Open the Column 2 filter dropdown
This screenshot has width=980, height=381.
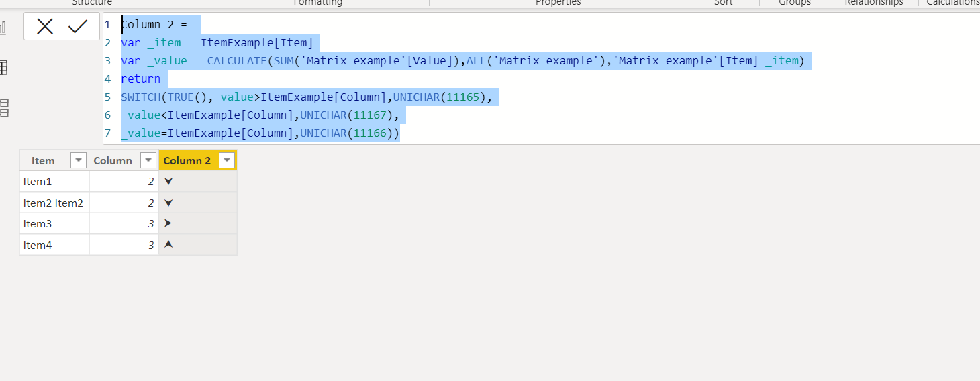point(228,160)
